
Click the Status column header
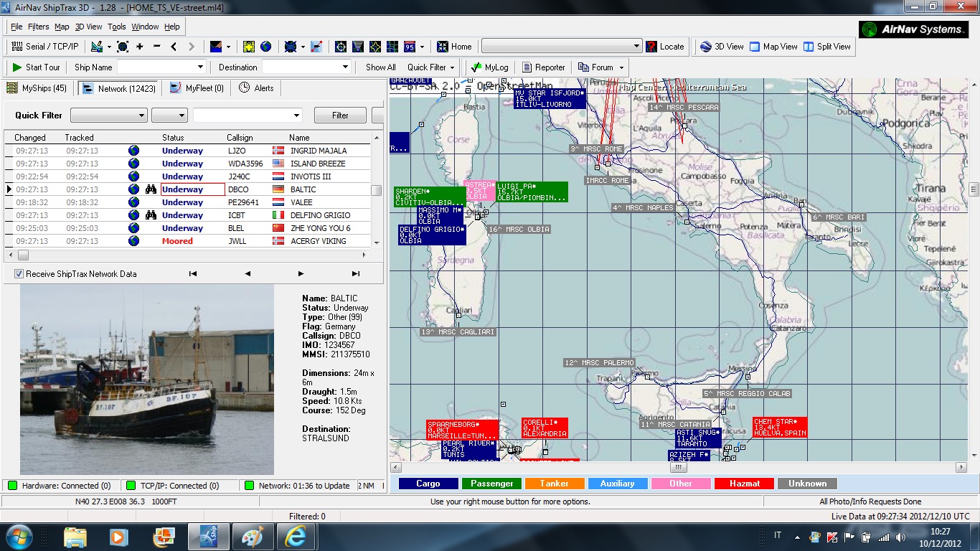tap(173, 138)
